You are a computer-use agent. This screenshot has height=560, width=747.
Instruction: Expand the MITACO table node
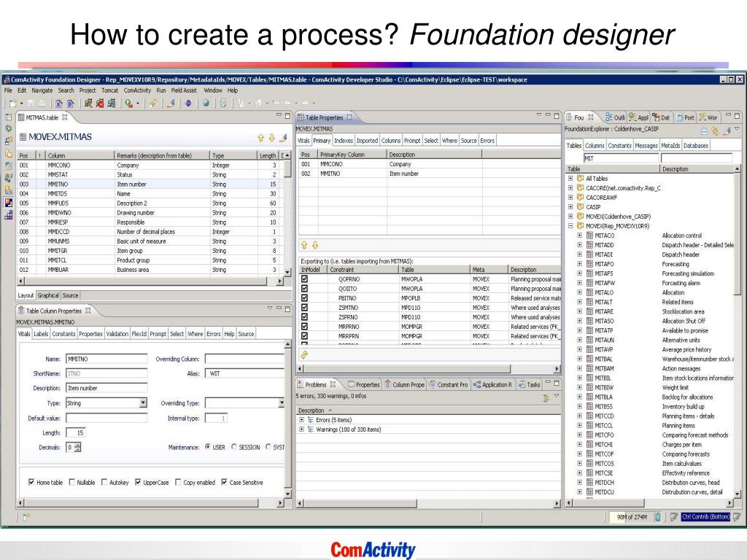[580, 236]
